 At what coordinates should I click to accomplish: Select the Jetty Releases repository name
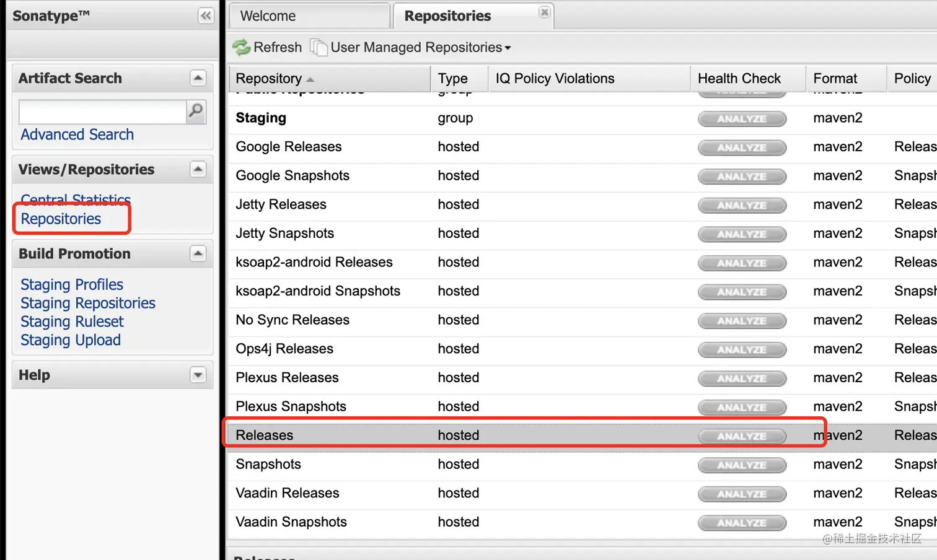281,204
